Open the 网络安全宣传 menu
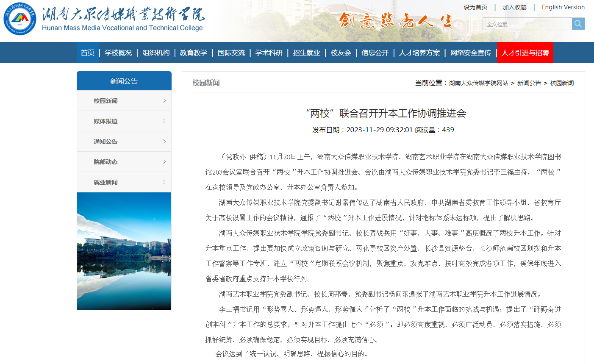The width and height of the screenshot is (594, 364). pyautogui.click(x=470, y=52)
